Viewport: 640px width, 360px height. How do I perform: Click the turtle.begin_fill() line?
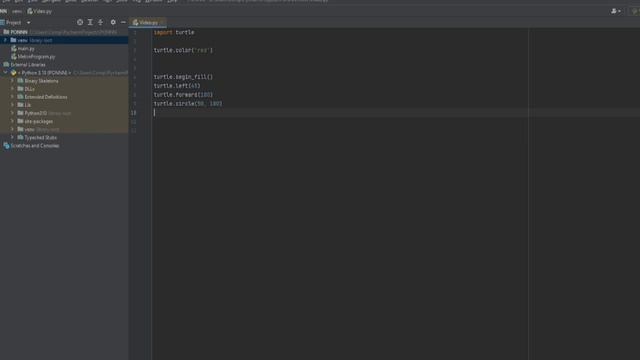[x=183, y=77]
